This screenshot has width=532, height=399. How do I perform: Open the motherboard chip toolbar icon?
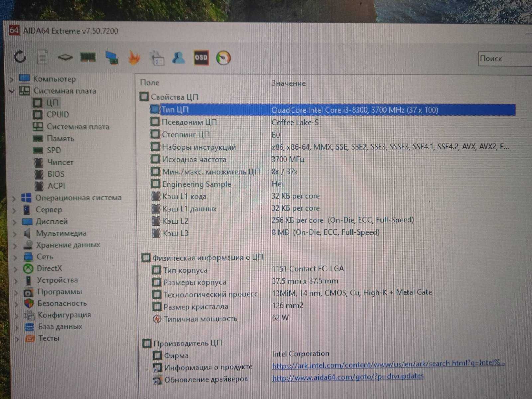pos(65,58)
